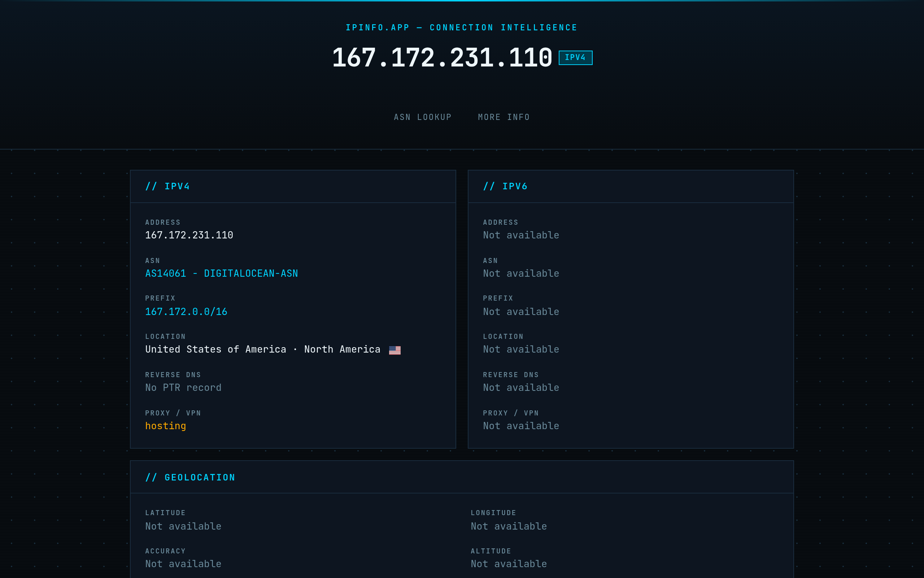Click the IPv4 card ADDRESS label
The image size is (924, 578).
coord(163,223)
